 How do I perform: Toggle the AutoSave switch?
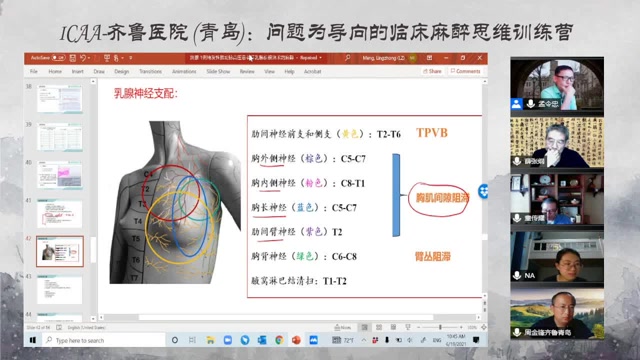click(x=59, y=58)
